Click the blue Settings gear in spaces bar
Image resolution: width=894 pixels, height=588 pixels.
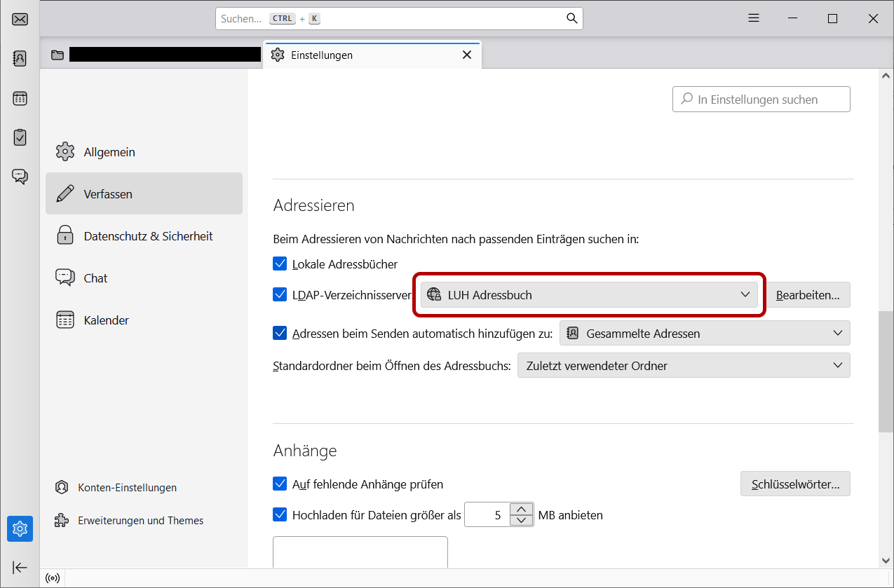pos(20,528)
